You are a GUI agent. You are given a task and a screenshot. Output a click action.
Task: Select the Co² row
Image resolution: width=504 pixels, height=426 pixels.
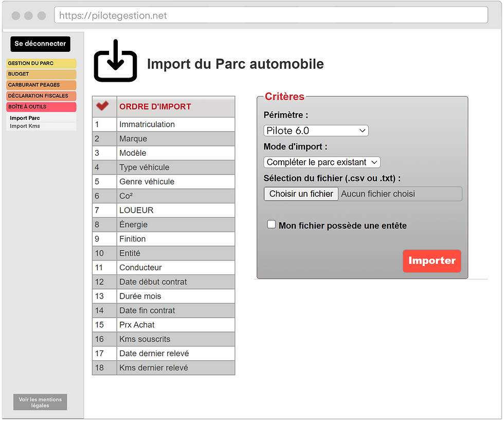(x=164, y=196)
